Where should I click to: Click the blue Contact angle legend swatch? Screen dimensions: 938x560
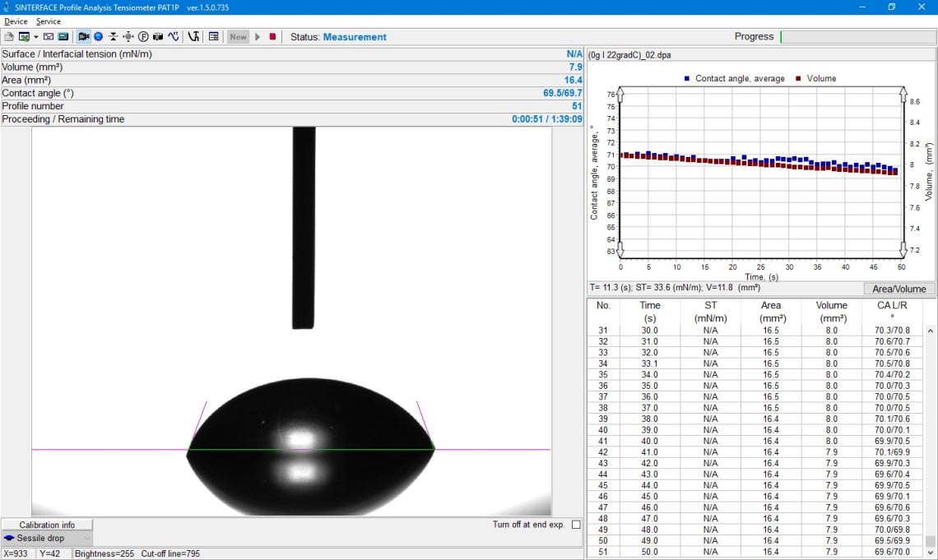click(x=687, y=78)
